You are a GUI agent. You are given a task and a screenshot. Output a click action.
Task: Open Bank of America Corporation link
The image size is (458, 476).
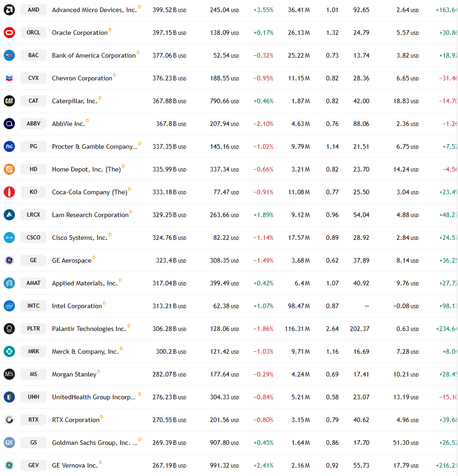(x=94, y=56)
